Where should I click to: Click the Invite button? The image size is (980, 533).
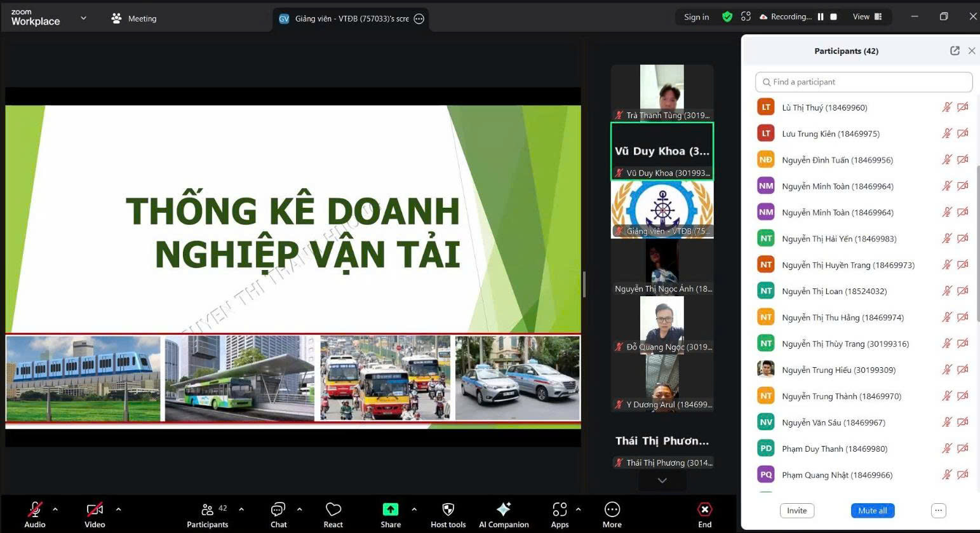[x=796, y=511]
